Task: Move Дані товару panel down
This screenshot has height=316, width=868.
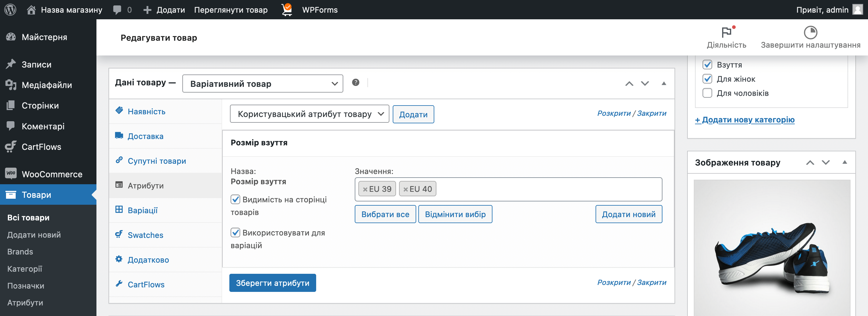Action: [645, 83]
